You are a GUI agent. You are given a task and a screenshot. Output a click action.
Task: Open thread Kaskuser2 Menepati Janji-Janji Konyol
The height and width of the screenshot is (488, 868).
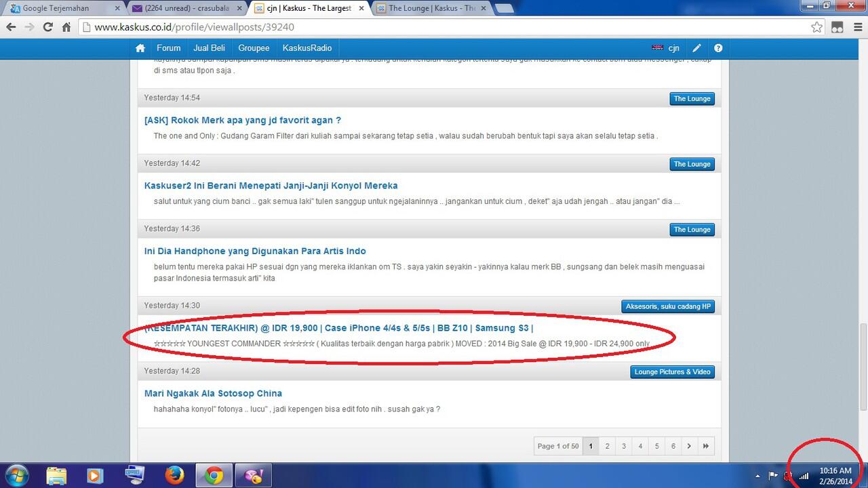271,186
